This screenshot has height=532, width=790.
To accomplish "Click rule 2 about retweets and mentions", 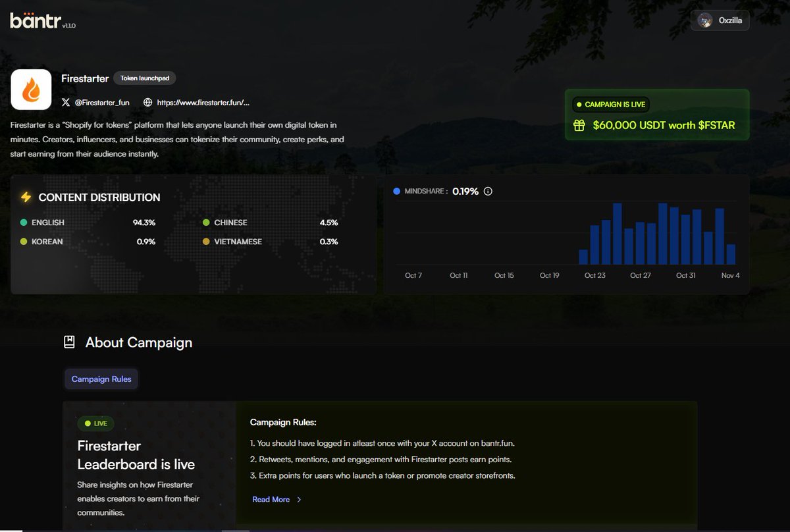I will coord(381,459).
